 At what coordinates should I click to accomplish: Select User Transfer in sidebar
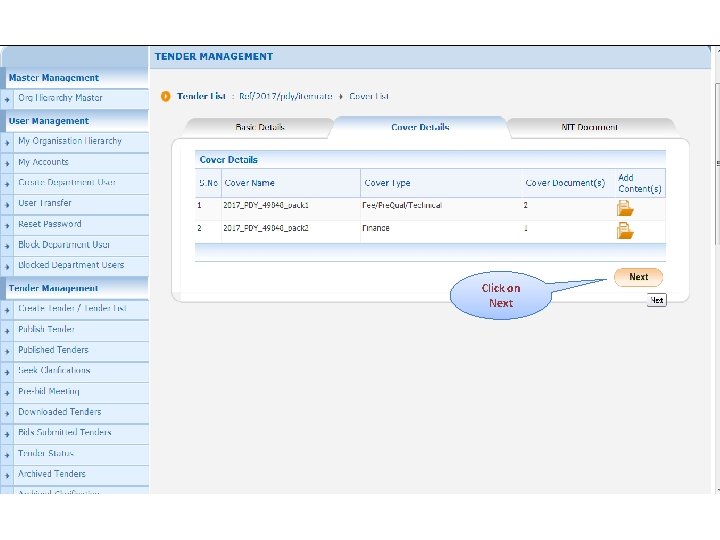point(45,203)
